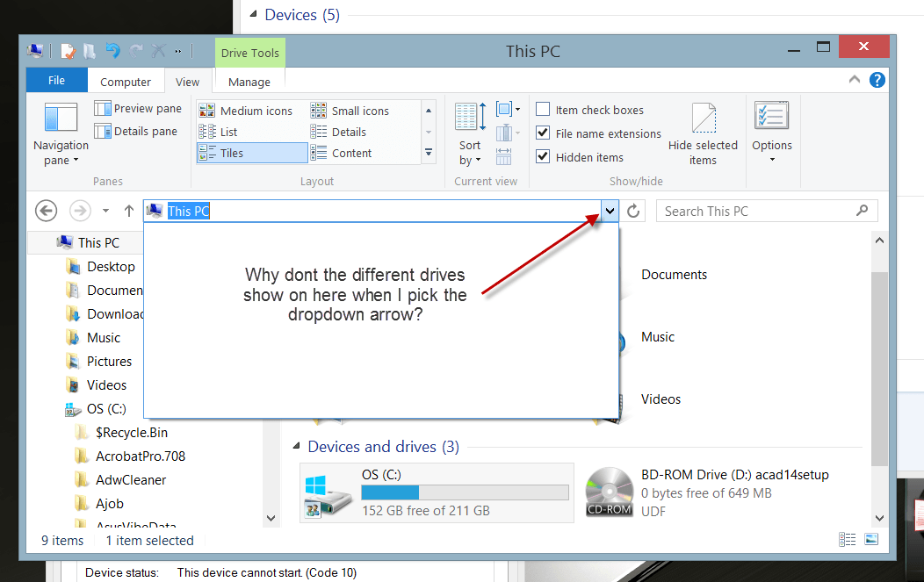
Task: Open the File menu tab
Action: [56, 81]
